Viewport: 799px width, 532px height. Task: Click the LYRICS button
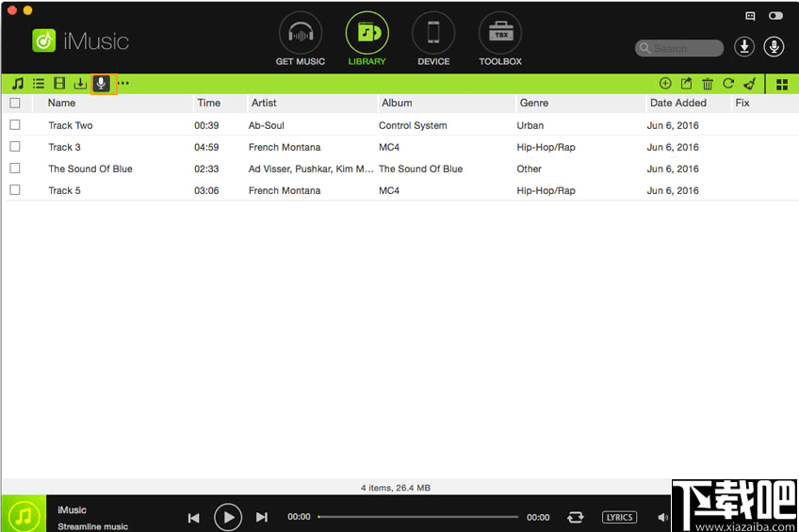pyautogui.click(x=619, y=518)
